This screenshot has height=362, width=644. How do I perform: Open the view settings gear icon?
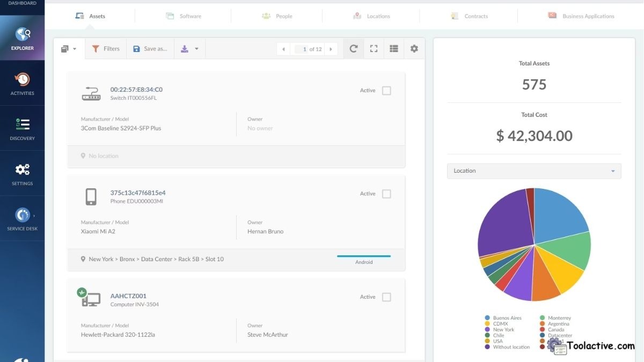click(414, 48)
